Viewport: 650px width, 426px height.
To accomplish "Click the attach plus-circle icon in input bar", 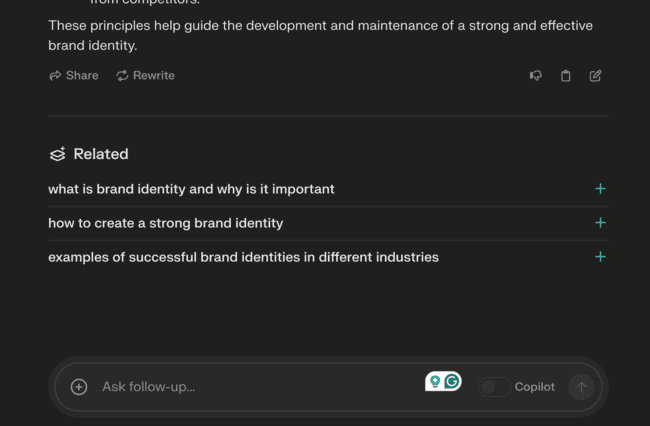I will point(79,387).
